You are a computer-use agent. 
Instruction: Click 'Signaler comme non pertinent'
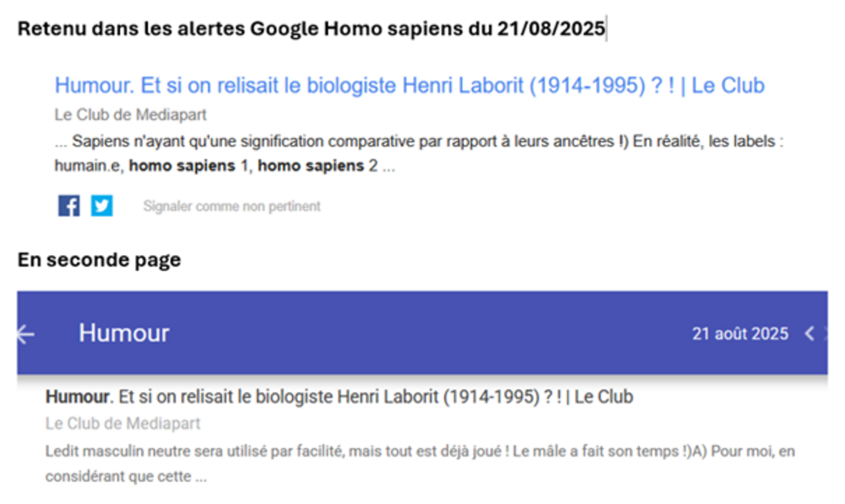coord(232,206)
